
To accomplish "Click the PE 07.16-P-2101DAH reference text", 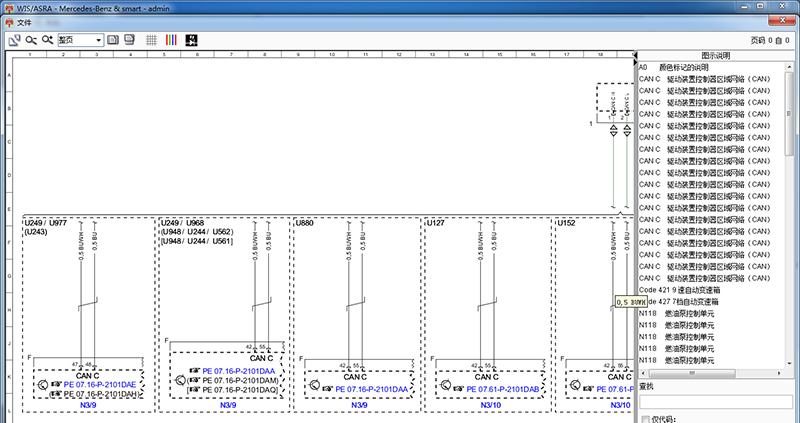I will [101, 394].
